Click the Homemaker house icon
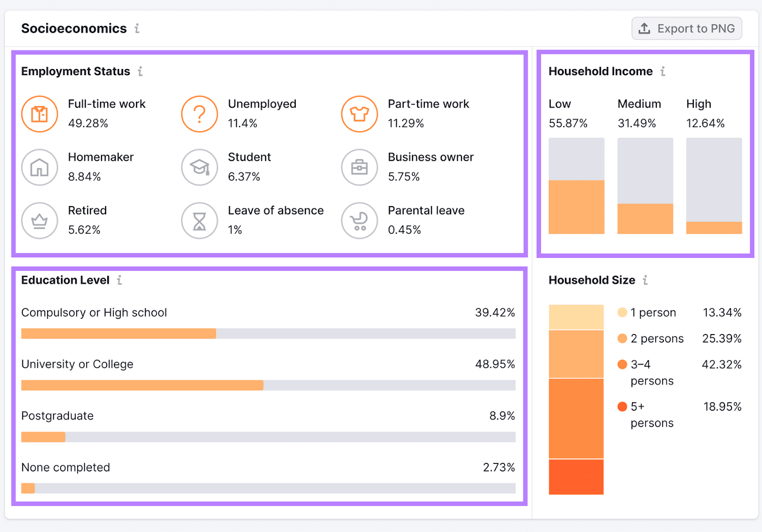 (x=40, y=167)
